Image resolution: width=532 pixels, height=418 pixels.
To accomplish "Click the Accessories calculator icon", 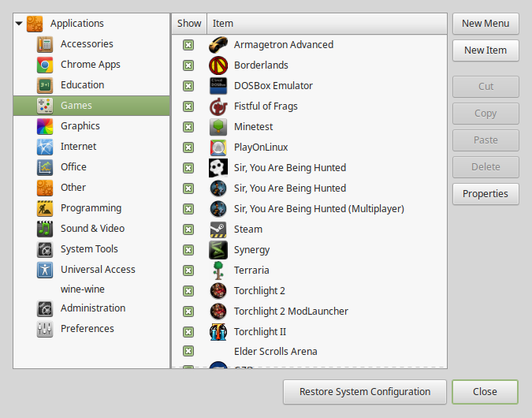I will pos(45,44).
